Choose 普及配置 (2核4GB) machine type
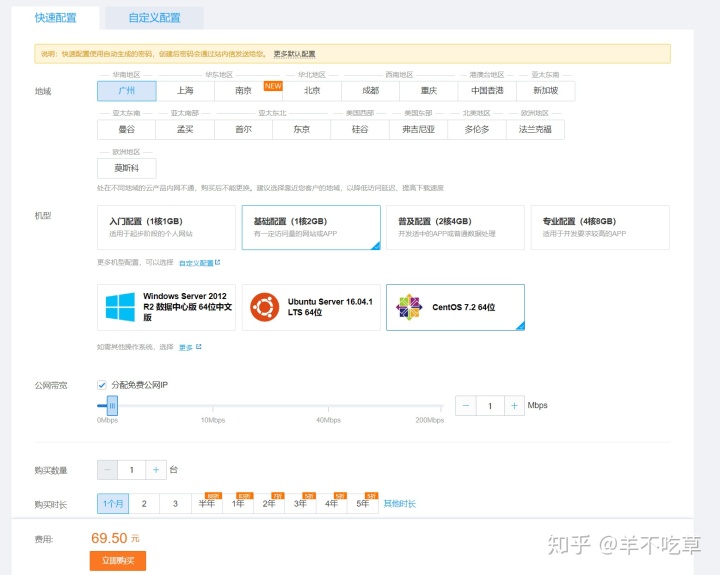Viewport: 720px width, 575px height. click(x=456, y=227)
